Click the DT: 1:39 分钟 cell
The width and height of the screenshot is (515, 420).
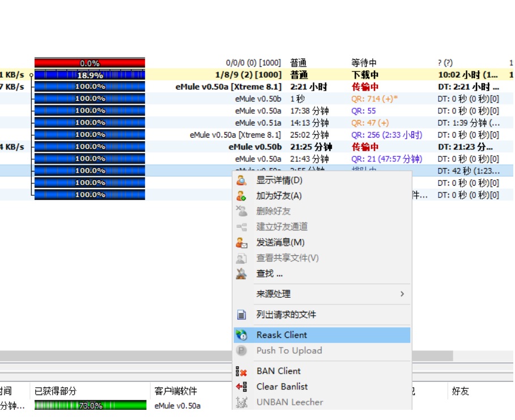tap(469, 123)
